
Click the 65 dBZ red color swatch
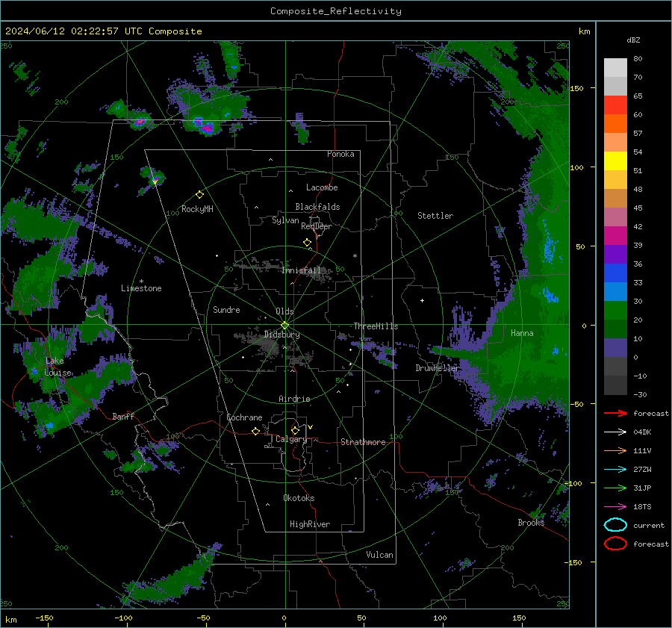(615, 105)
